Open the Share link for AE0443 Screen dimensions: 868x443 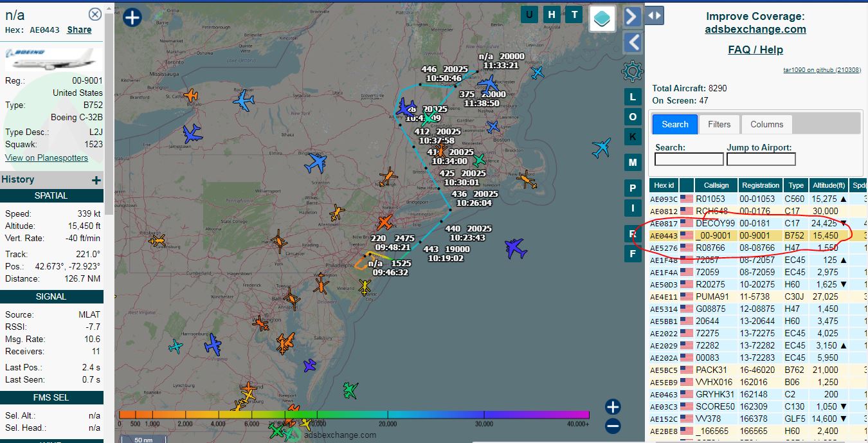pyautogui.click(x=79, y=30)
